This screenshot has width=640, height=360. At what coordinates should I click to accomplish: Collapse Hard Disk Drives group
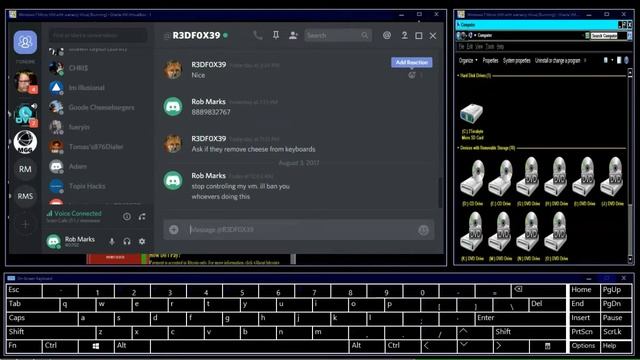click(x=458, y=76)
